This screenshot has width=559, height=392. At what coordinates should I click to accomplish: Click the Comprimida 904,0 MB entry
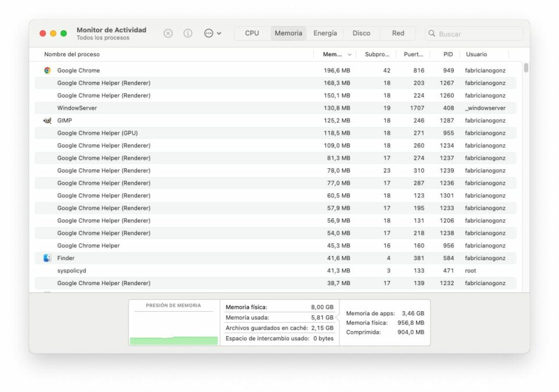point(385,332)
